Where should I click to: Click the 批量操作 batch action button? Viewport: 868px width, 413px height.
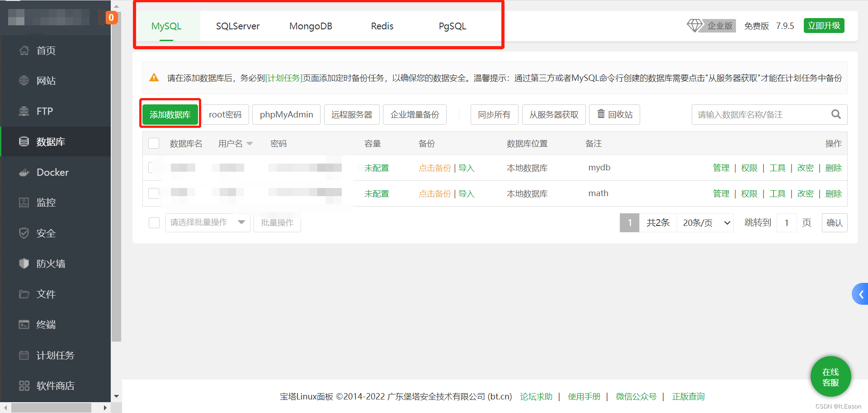pos(277,222)
